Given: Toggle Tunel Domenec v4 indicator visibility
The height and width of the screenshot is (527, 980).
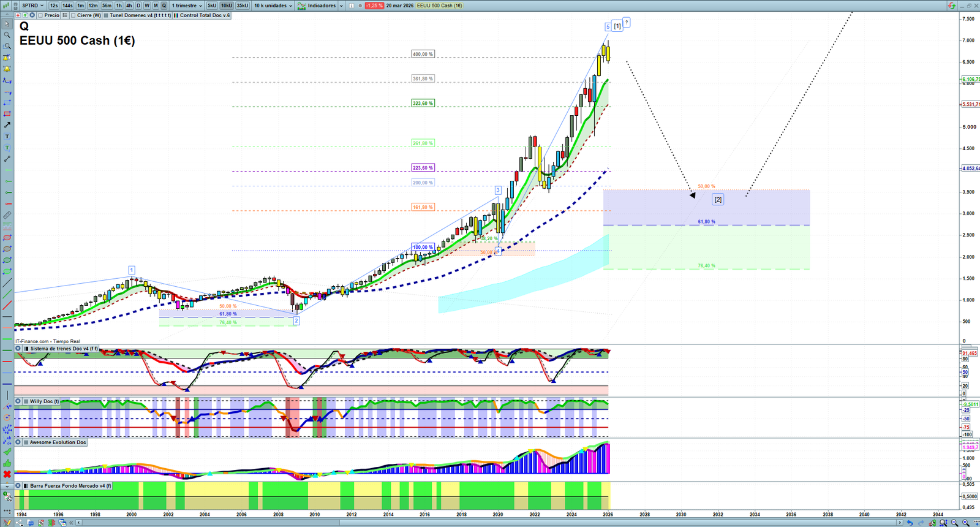Looking at the screenshot, I should click(106, 15).
